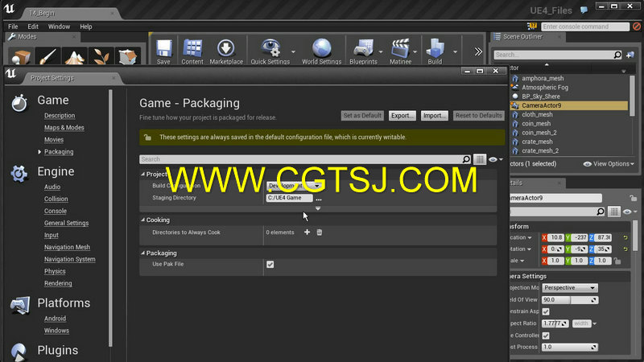Expand toolbar overflow chevrons
Screen dimensions: 644x362
[478, 51]
